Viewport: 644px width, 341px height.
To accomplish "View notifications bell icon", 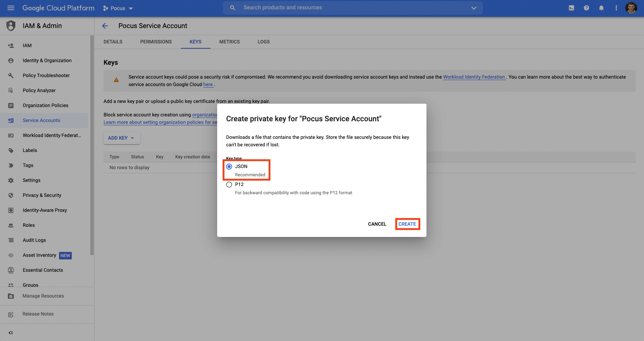I will click(x=601, y=8).
